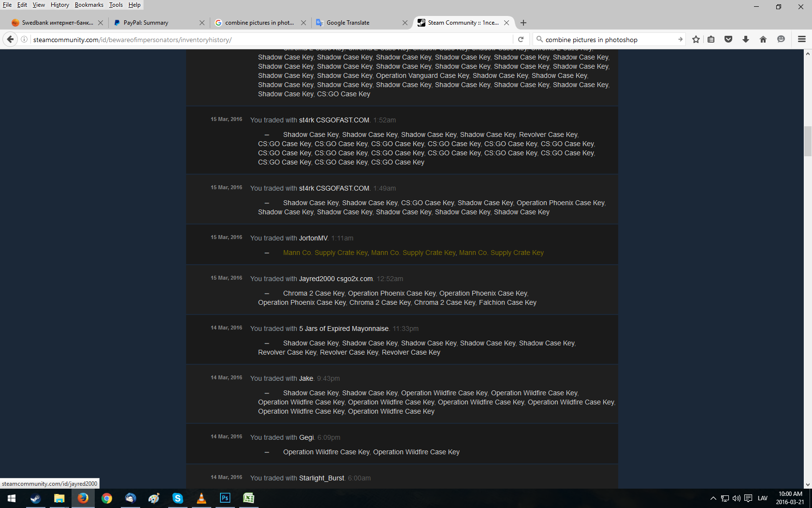
Task: Open st4rk CSGOFAST.COM profile from 1:52am trade
Action: point(334,120)
